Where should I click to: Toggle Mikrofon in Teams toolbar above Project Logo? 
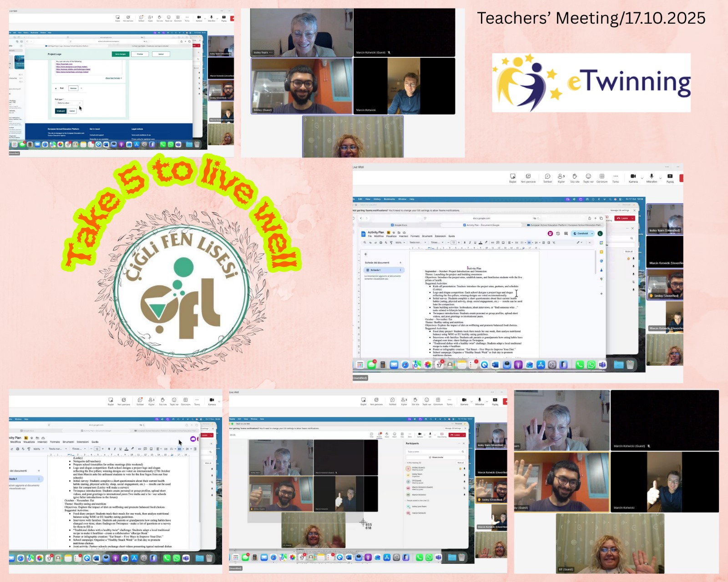[212, 18]
